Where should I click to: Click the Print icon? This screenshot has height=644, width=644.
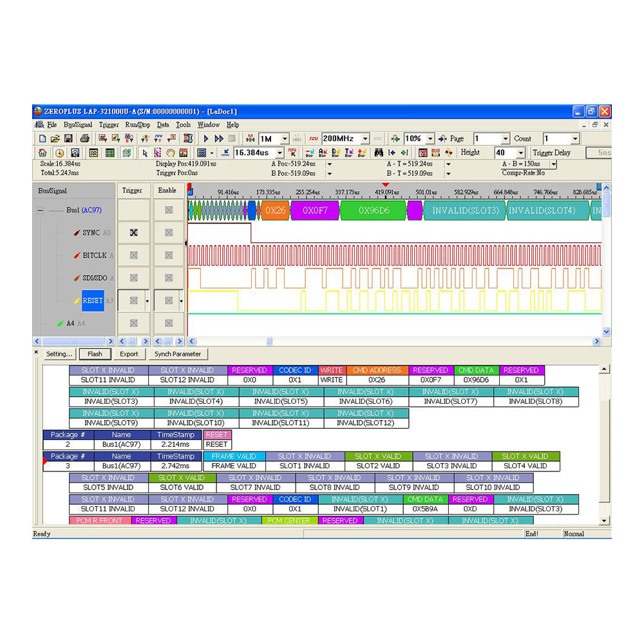[x=84, y=139]
